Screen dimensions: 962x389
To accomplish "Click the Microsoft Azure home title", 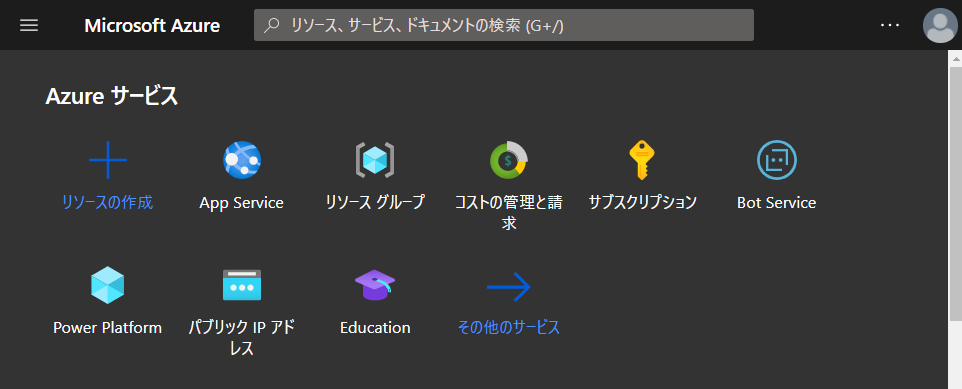I will pyautogui.click(x=152, y=25).
